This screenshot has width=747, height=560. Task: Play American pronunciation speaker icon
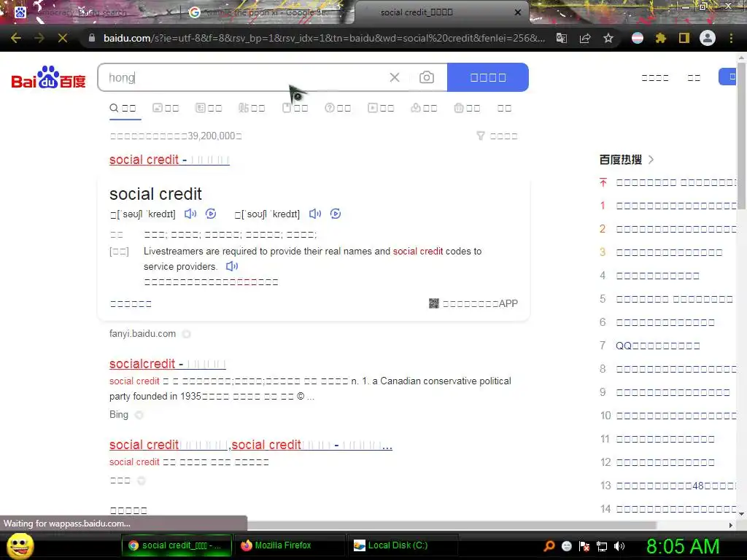[x=315, y=214]
